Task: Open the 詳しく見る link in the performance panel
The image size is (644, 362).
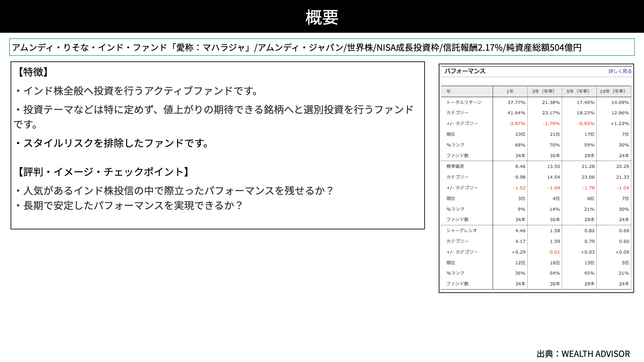Action: pyautogui.click(x=620, y=71)
